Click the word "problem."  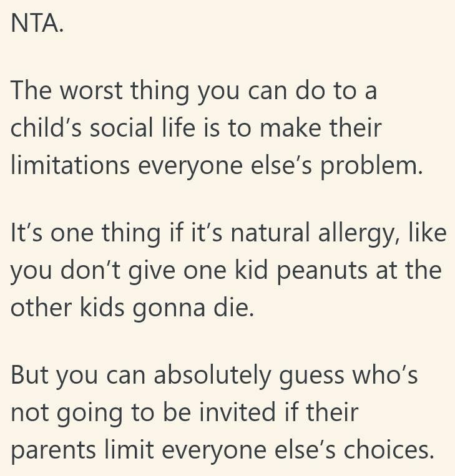[371, 167]
